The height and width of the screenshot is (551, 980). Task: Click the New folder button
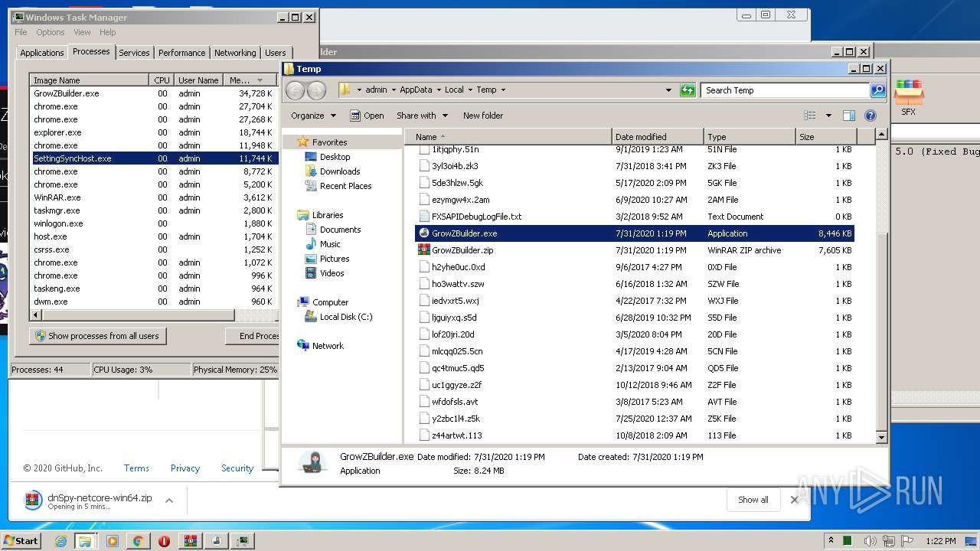483,116
